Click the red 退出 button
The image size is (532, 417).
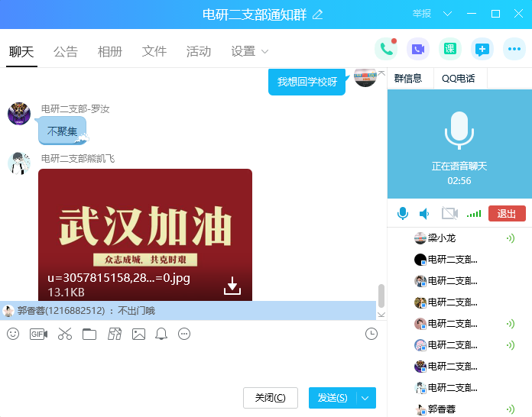(x=507, y=214)
